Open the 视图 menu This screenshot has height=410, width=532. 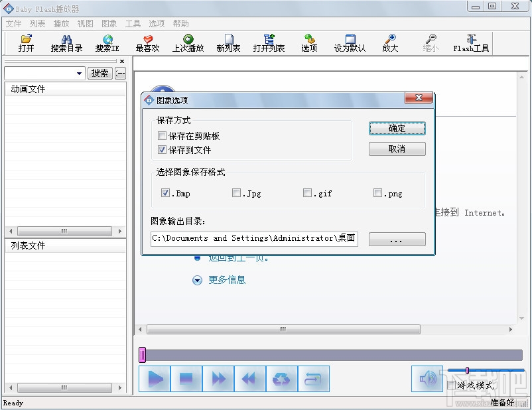point(85,23)
